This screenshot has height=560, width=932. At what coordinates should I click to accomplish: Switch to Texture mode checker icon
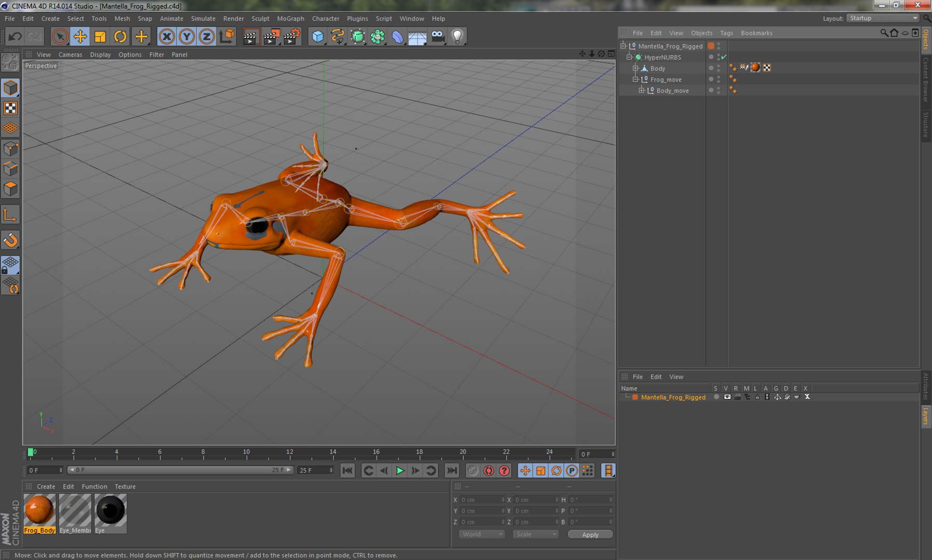[10, 108]
